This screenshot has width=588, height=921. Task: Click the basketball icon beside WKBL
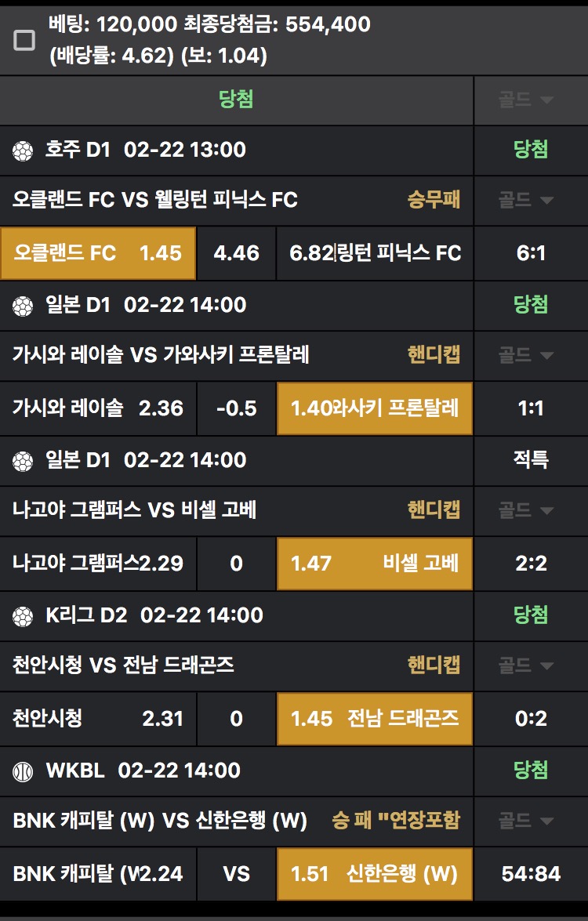[23, 771]
